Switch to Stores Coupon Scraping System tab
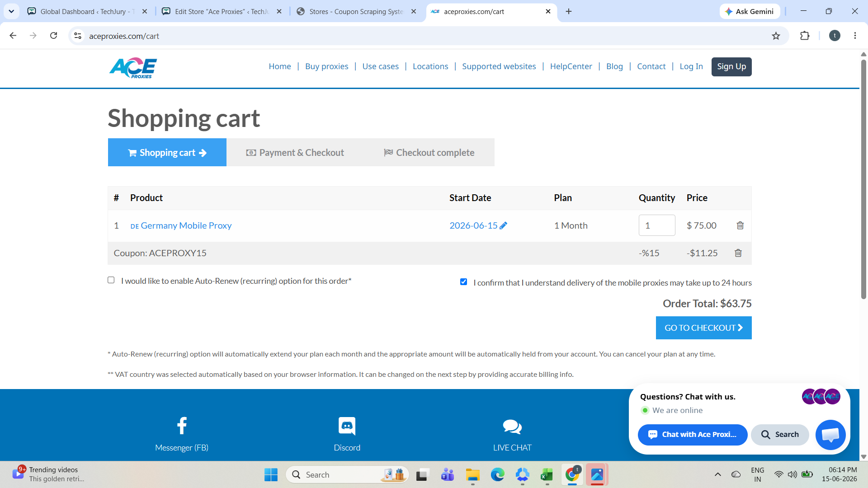 356,11
